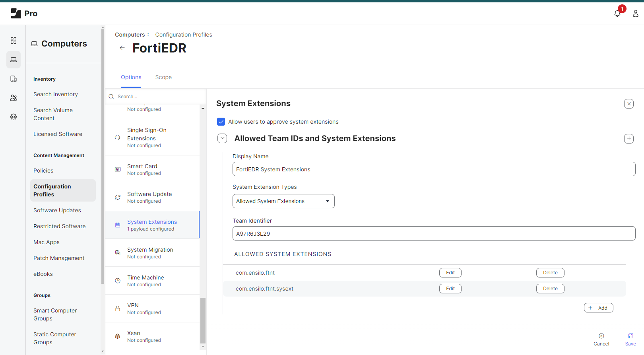Toggle Allow users to approve system extensions
The height and width of the screenshot is (355, 644).
tap(221, 122)
